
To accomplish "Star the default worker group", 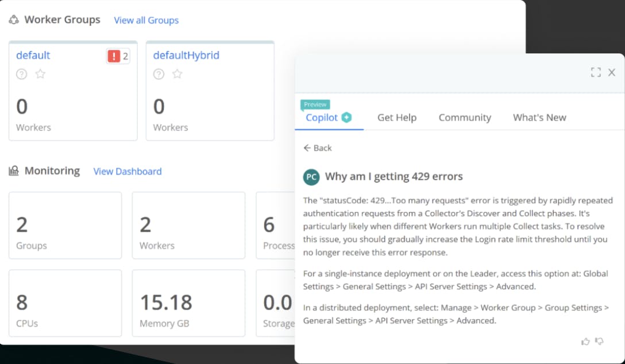I will coord(40,74).
